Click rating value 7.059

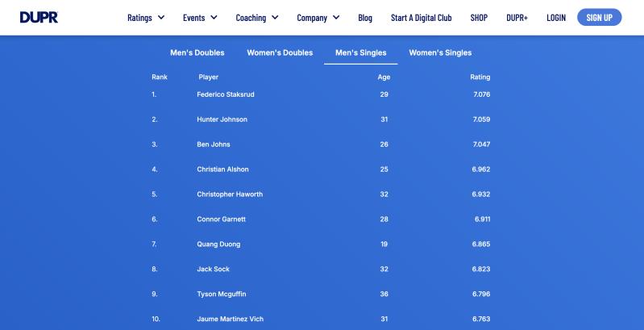coord(481,119)
